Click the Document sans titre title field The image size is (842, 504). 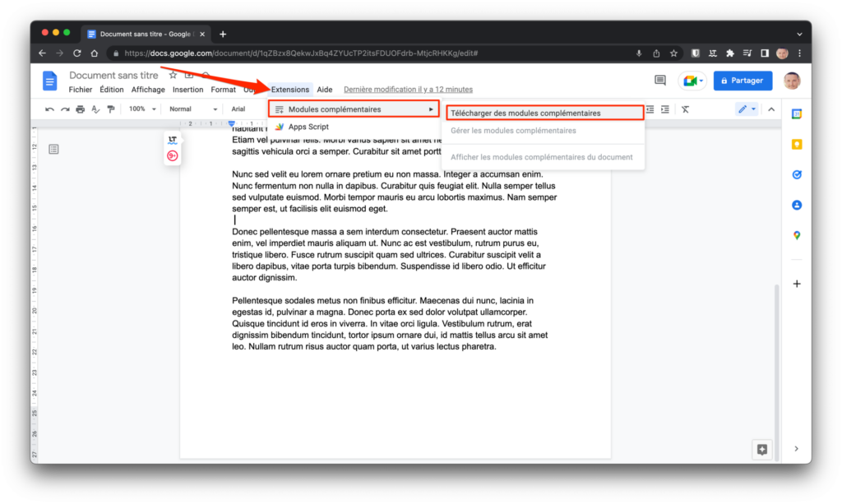click(113, 75)
